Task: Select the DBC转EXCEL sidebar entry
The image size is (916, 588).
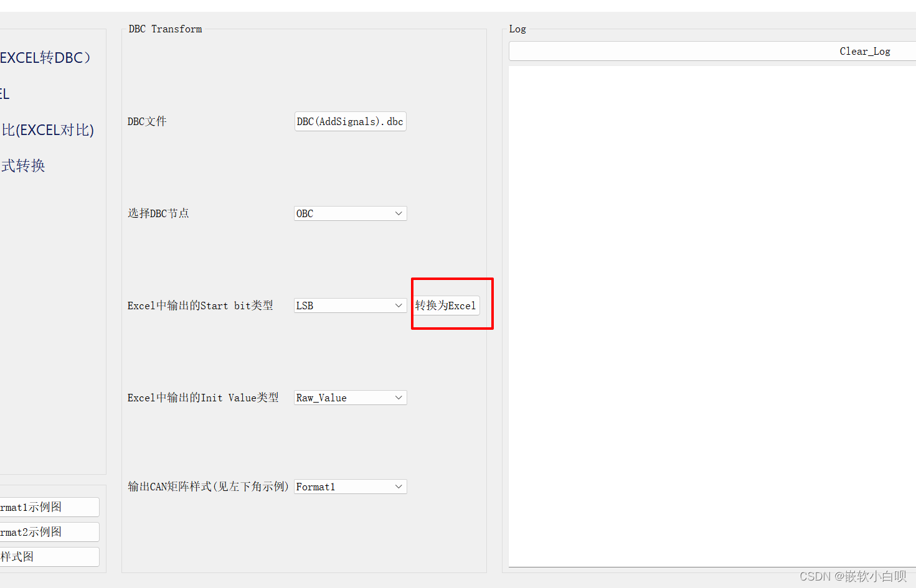Action: tap(5, 93)
